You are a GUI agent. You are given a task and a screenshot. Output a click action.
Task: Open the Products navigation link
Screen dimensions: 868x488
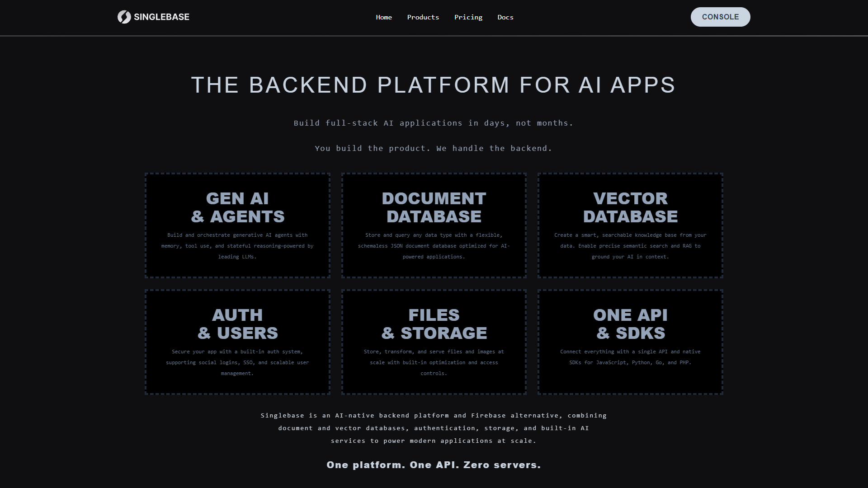point(423,17)
